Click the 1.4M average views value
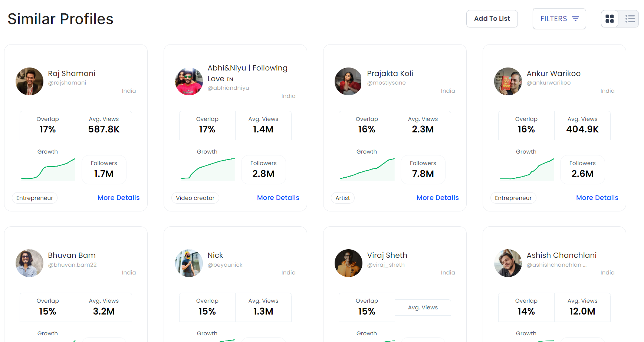This screenshot has height=342, width=644. coord(263,129)
